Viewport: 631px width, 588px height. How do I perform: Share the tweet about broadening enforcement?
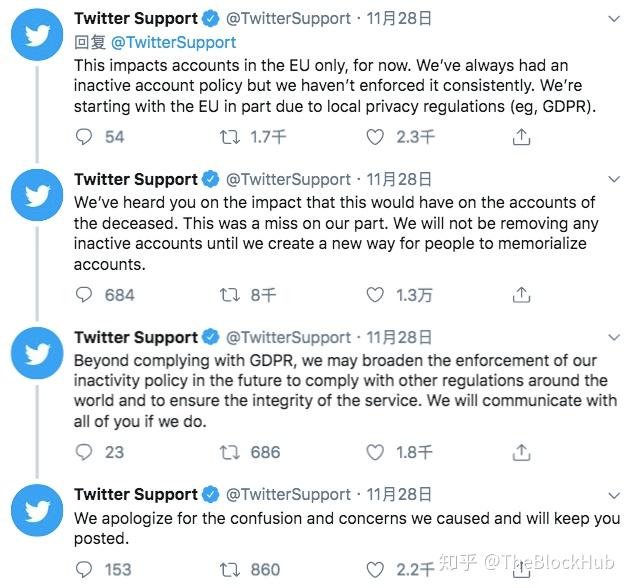click(x=521, y=452)
